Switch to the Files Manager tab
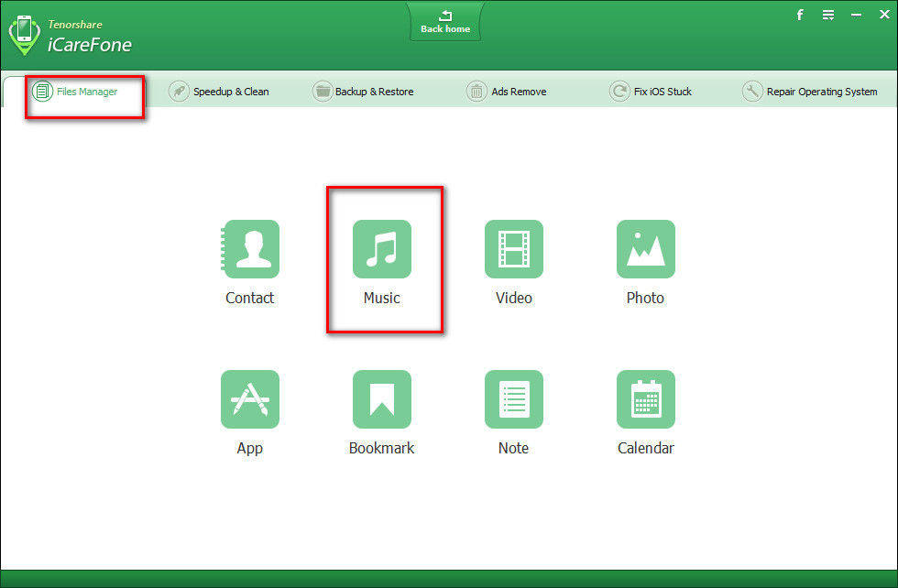 pyautogui.click(x=74, y=92)
